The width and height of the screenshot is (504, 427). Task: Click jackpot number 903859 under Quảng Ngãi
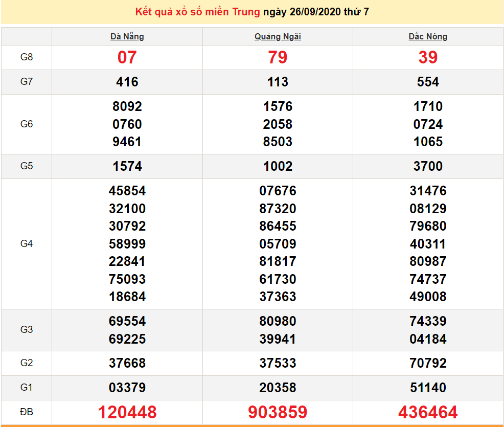click(x=277, y=412)
